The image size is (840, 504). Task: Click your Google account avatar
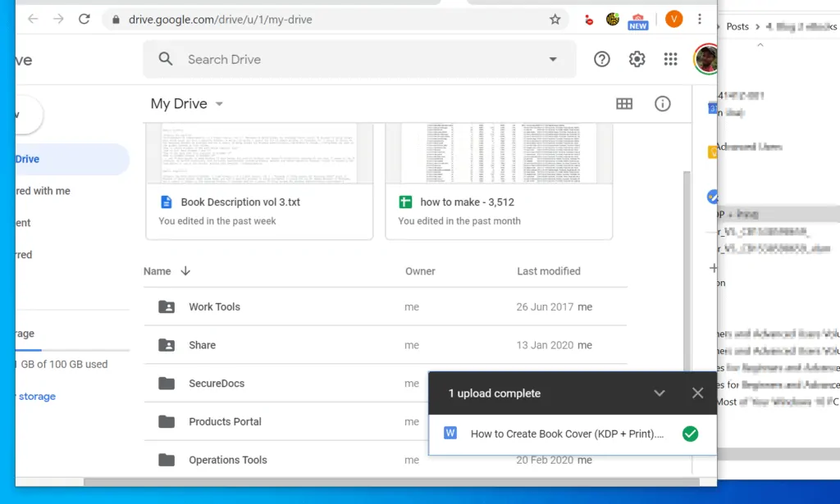pyautogui.click(x=706, y=59)
